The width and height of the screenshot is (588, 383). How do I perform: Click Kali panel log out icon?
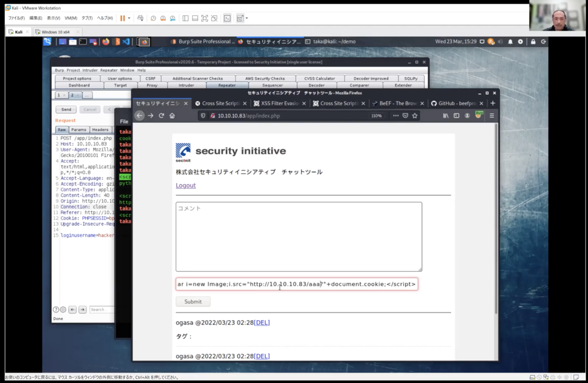[543, 42]
